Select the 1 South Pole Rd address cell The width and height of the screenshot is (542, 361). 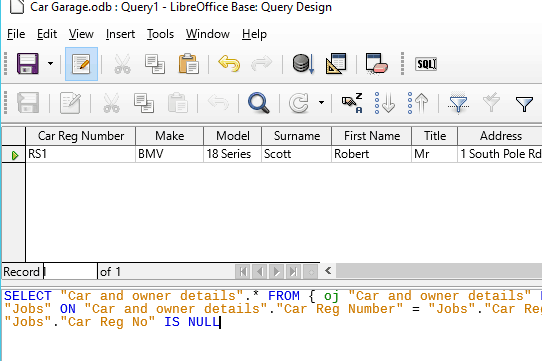500,154
